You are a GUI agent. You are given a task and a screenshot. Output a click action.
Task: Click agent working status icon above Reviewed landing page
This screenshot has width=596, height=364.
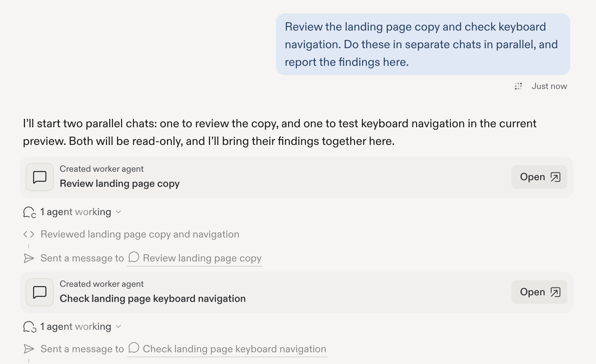(x=29, y=213)
